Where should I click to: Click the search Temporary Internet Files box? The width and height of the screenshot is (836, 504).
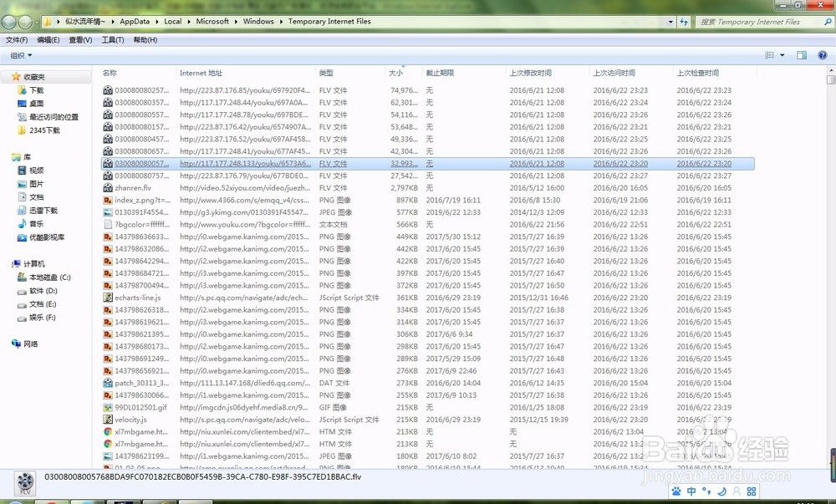(757, 22)
